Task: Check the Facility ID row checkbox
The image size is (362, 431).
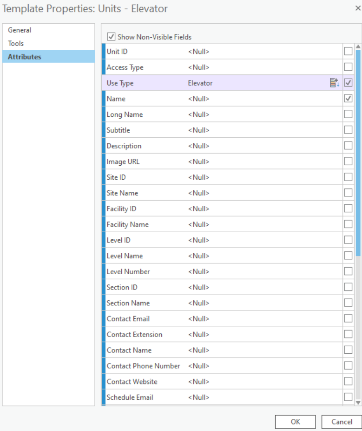Action: 348,208
